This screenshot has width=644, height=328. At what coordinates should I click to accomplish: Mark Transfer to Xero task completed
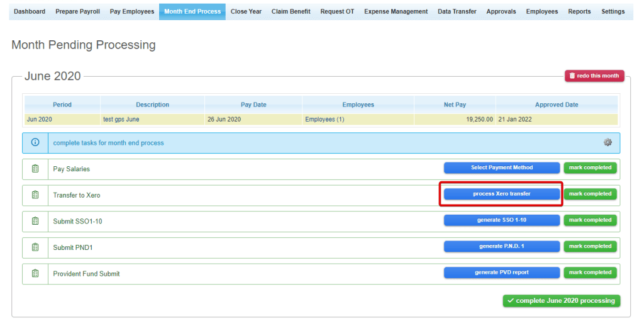tap(590, 194)
